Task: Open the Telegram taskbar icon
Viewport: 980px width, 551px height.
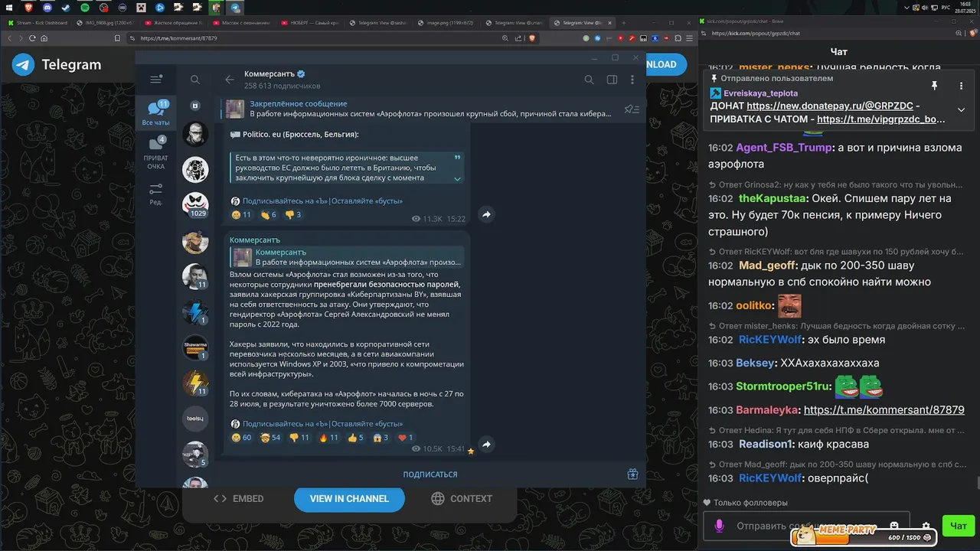Action: pyautogui.click(x=236, y=8)
